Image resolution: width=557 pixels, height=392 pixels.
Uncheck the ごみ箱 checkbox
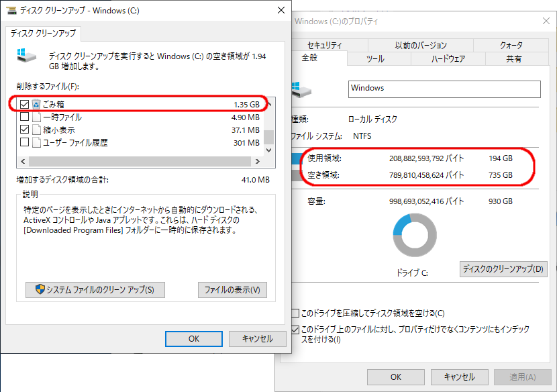(x=25, y=104)
